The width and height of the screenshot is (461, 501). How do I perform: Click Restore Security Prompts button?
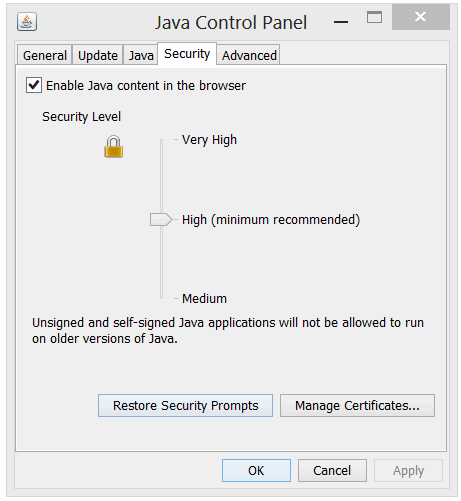click(185, 405)
